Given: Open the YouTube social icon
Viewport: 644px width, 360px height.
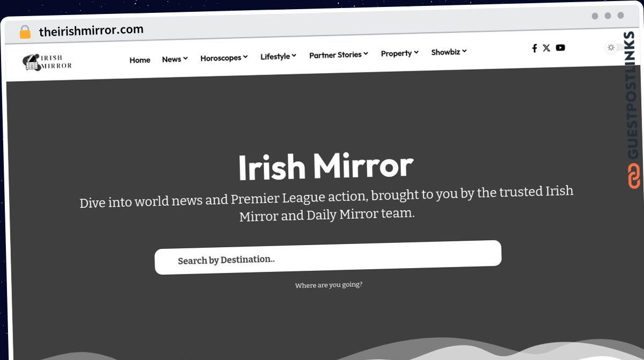Looking at the screenshot, I should click(560, 47).
